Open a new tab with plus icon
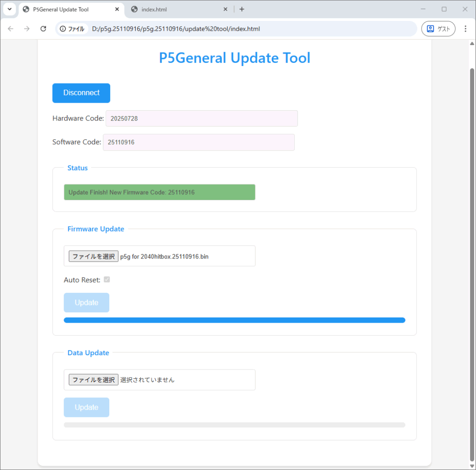 point(242,9)
